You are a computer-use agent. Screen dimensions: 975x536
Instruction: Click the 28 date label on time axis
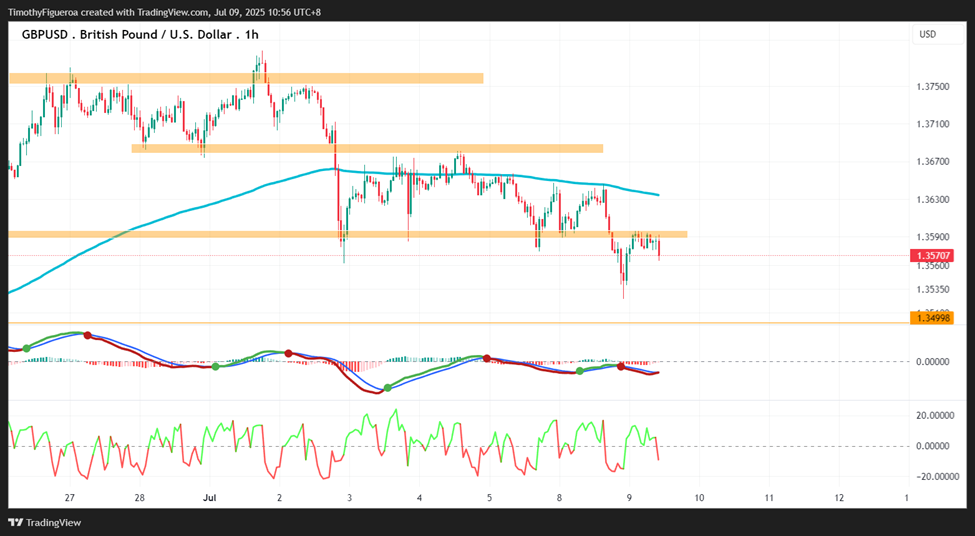[139, 497]
